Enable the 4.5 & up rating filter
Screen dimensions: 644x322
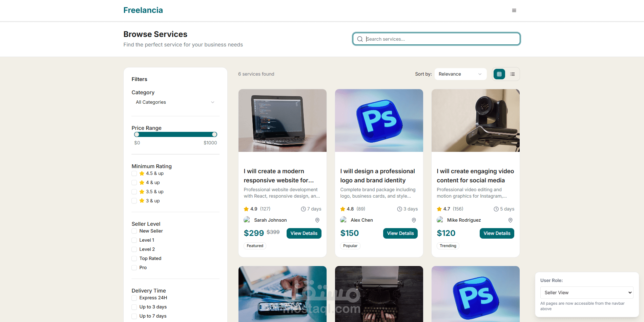pos(134,173)
